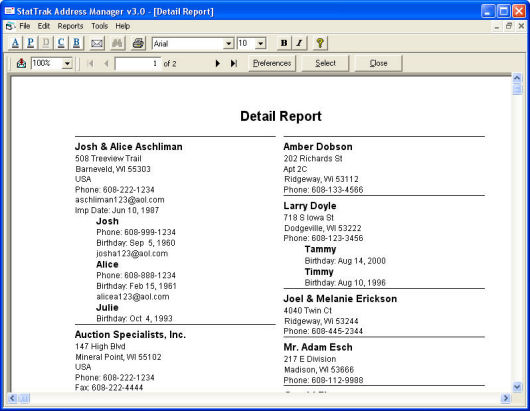Click the page number input field

[137, 64]
